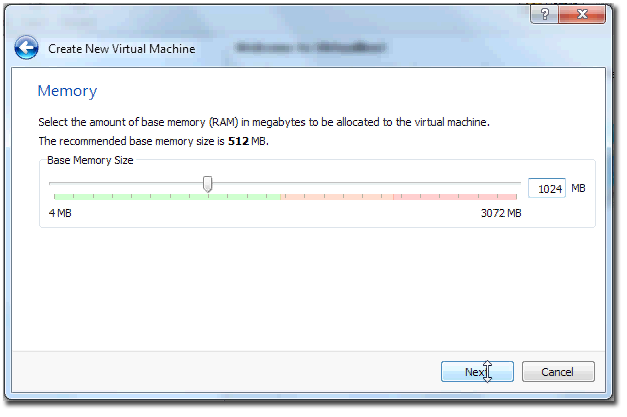
Task: Click the Create New Virtual Machine title
Action: click(x=122, y=49)
